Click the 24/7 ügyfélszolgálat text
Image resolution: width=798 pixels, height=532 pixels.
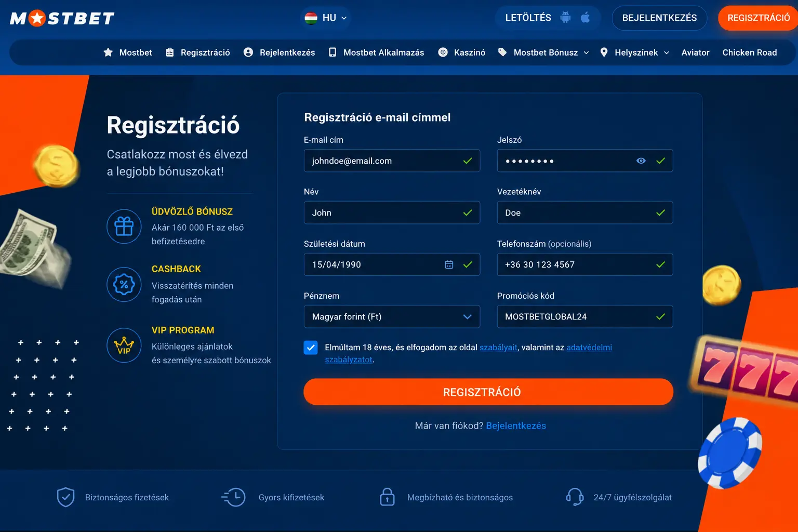click(633, 497)
